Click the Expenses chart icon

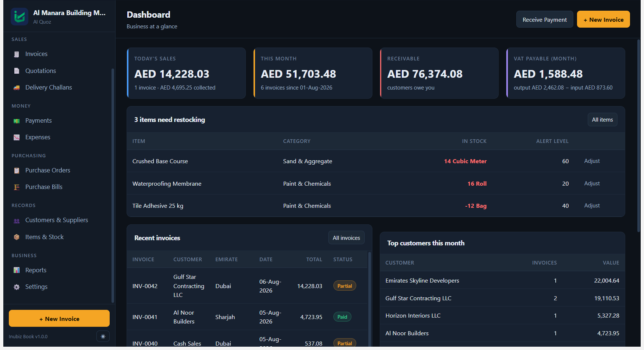coord(17,137)
